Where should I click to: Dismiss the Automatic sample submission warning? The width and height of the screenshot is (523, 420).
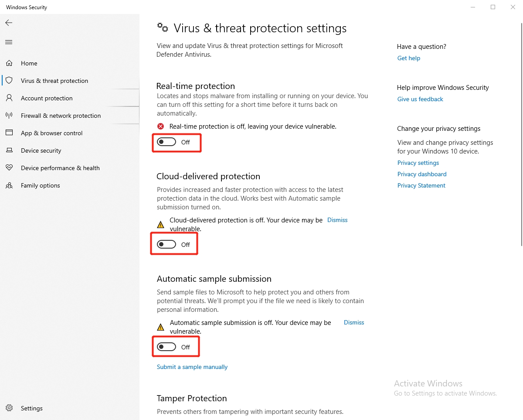click(354, 323)
